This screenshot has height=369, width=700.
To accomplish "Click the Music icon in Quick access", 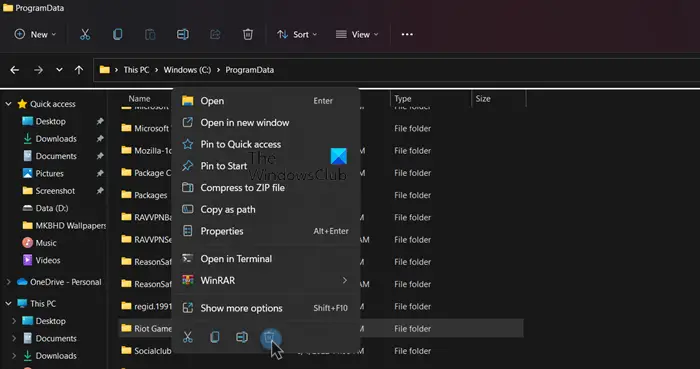I will pyautogui.click(x=28, y=243).
